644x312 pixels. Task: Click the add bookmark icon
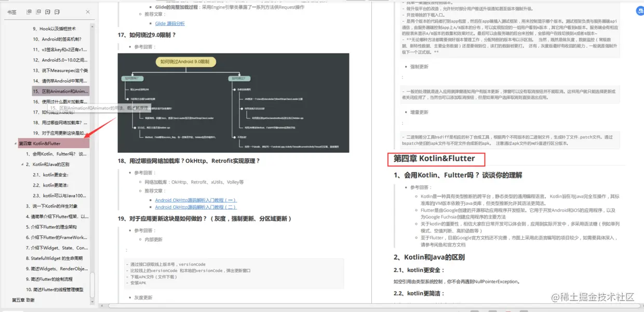click(x=47, y=11)
